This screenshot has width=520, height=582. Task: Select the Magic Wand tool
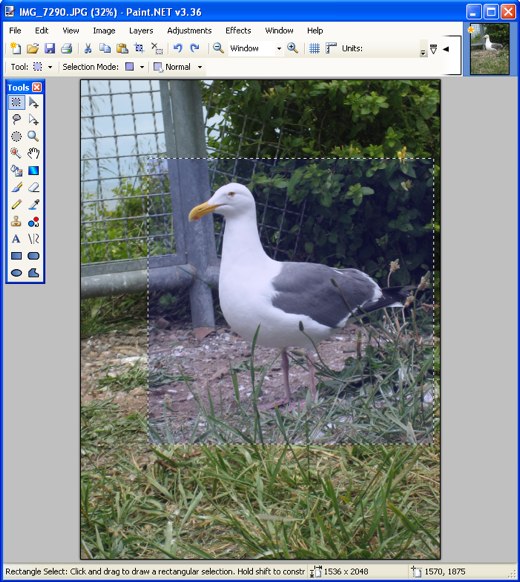click(x=16, y=153)
